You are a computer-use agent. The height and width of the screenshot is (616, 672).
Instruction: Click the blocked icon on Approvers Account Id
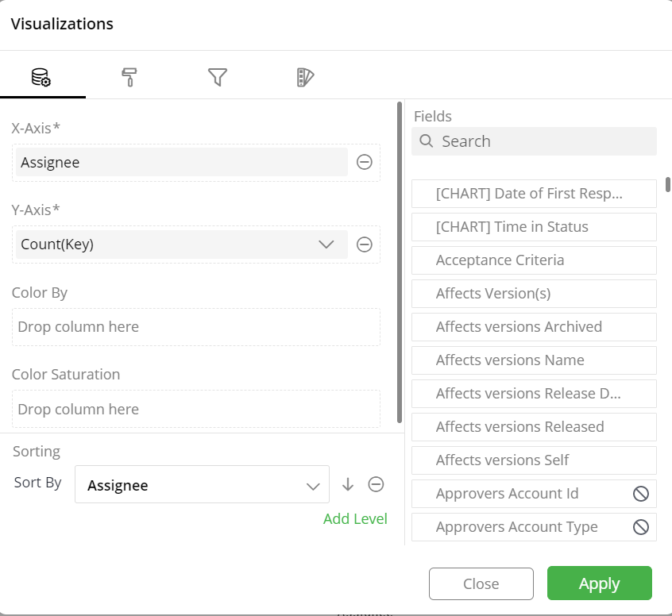pyautogui.click(x=641, y=494)
